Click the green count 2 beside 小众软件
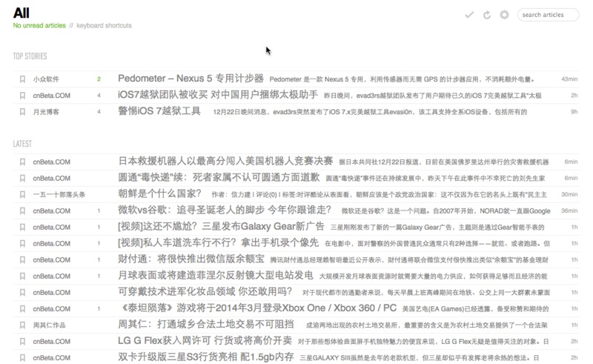This screenshot has height=364, width=593. [99, 79]
